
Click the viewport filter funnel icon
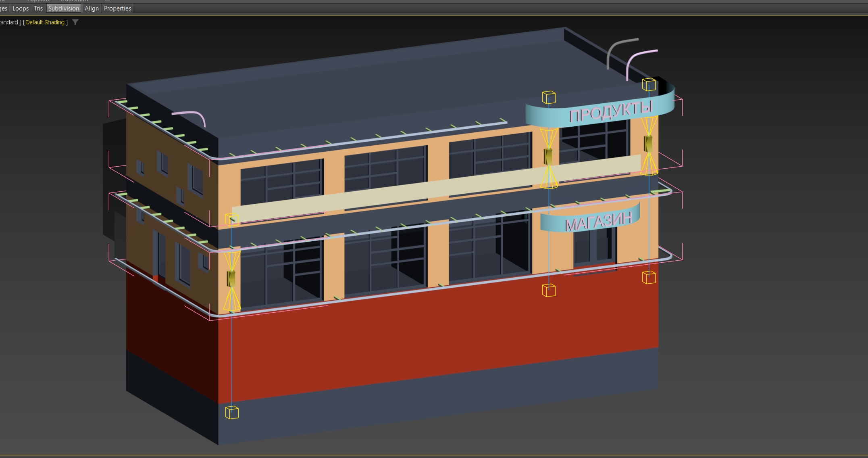pyautogui.click(x=75, y=22)
